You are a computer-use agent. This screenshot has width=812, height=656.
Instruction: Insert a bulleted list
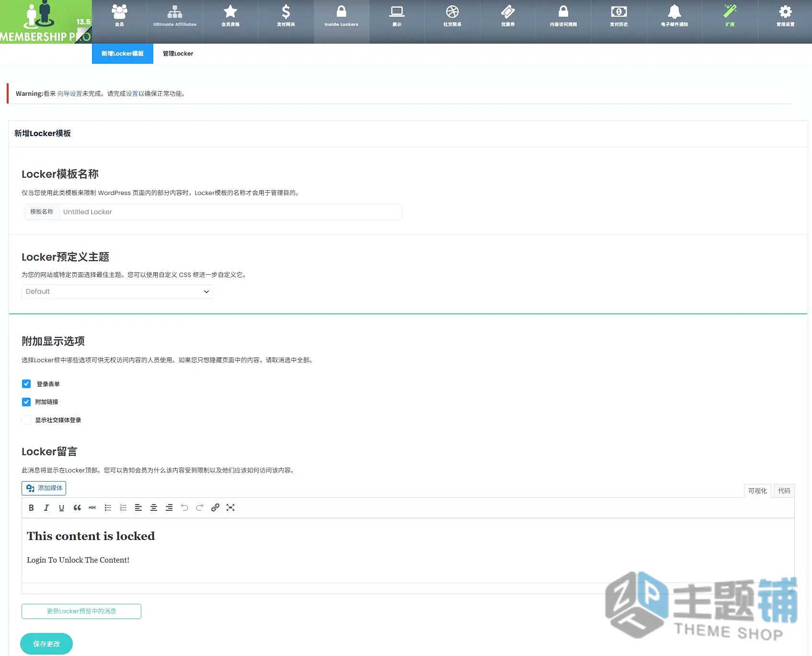(x=108, y=508)
